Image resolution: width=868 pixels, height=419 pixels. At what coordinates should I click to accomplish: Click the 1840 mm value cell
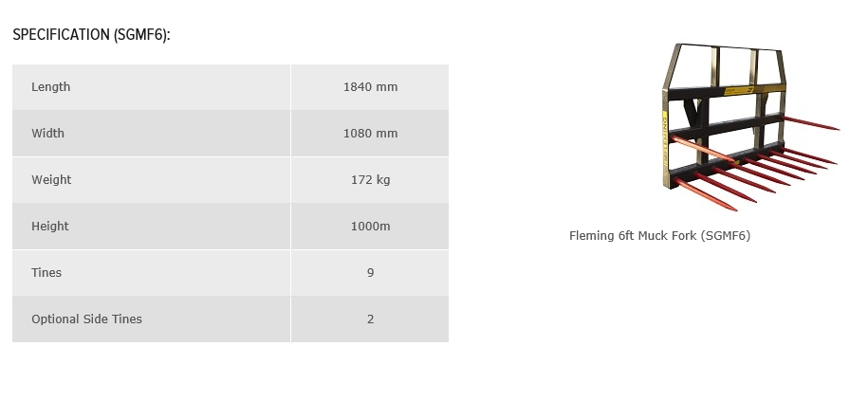(x=370, y=87)
